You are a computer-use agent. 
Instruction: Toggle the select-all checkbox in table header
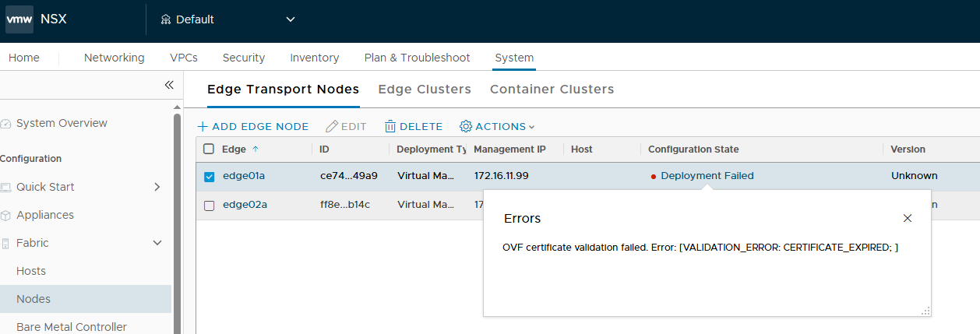(209, 149)
